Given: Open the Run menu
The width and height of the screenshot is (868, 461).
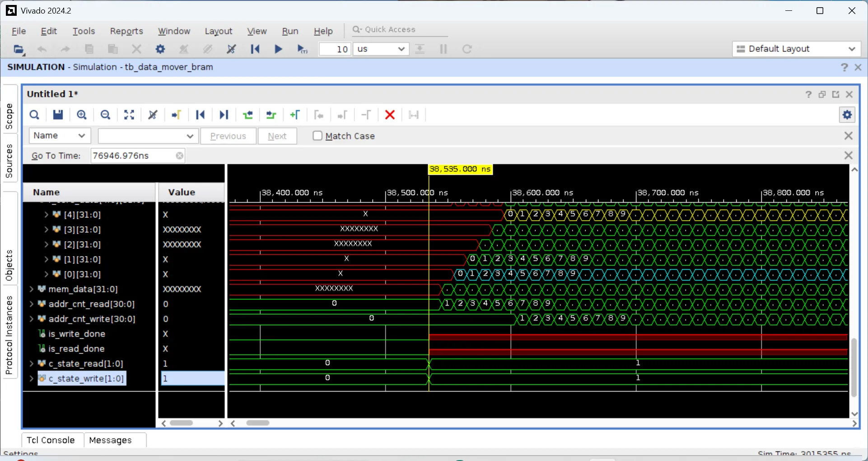Looking at the screenshot, I should [x=290, y=31].
